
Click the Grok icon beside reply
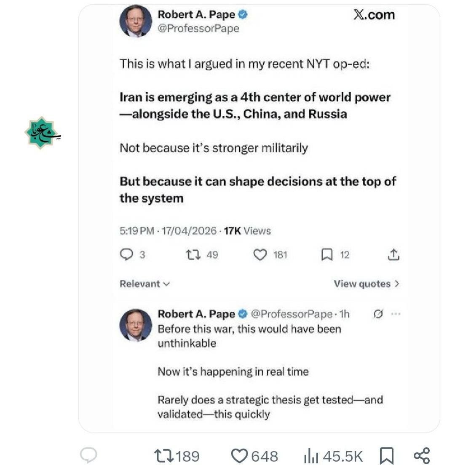tap(378, 314)
